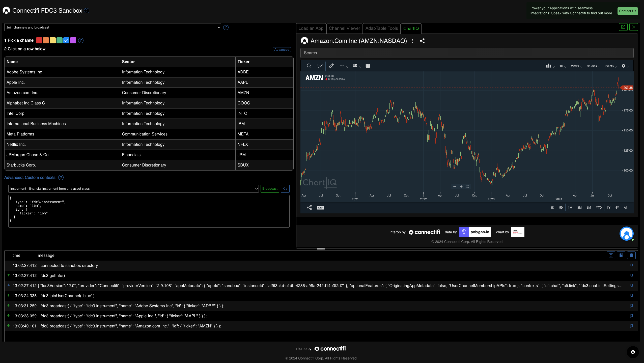Open the instrument context type dropdown

tap(133, 189)
